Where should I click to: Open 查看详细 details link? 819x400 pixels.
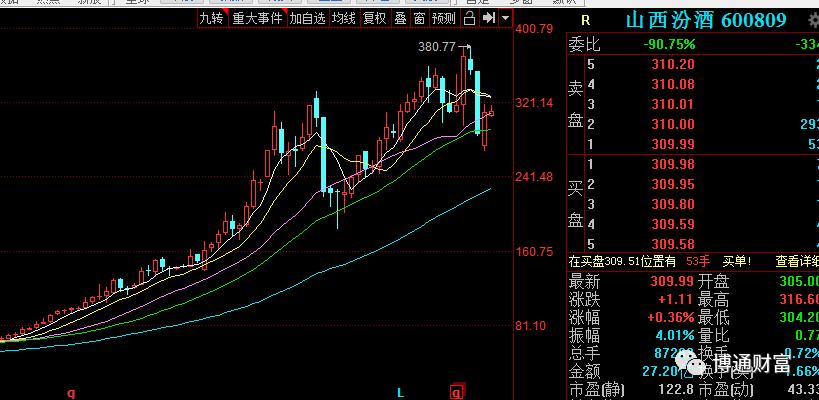[797, 261]
